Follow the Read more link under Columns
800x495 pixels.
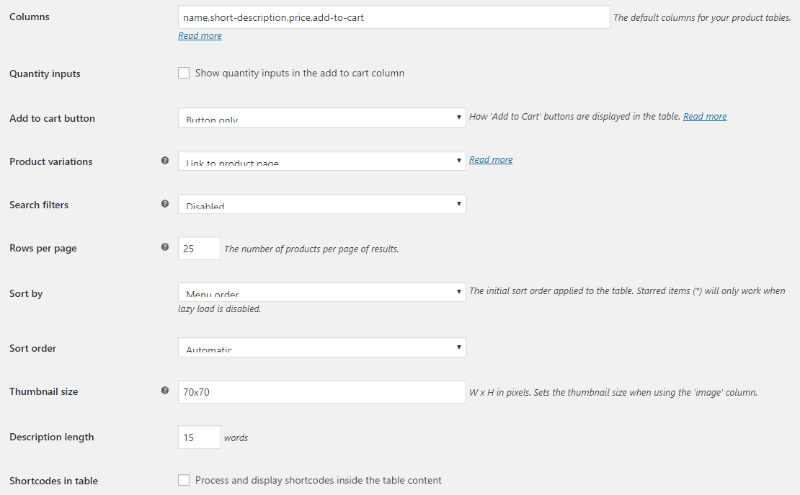point(199,36)
